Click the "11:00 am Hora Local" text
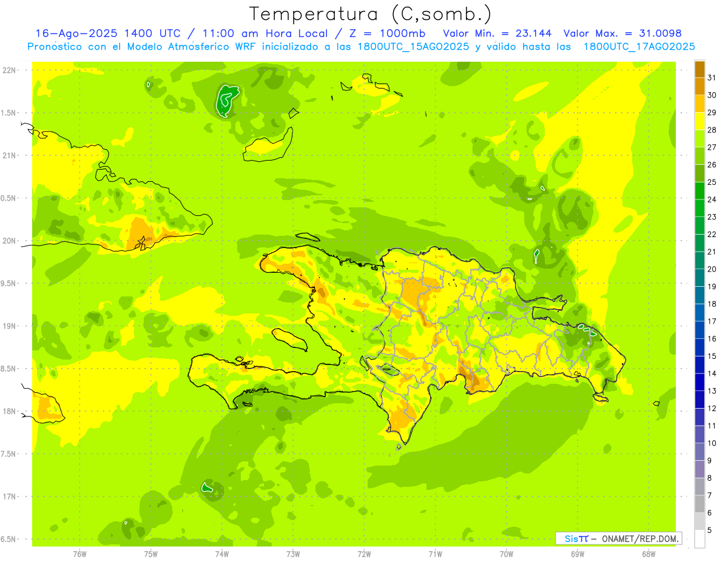The image size is (728, 562). click(x=265, y=33)
